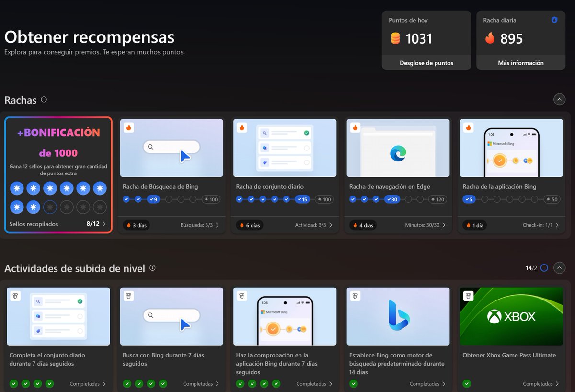Click green check on Xbox Game Pass Ultimate card
575x392 pixels.
pos(467,384)
